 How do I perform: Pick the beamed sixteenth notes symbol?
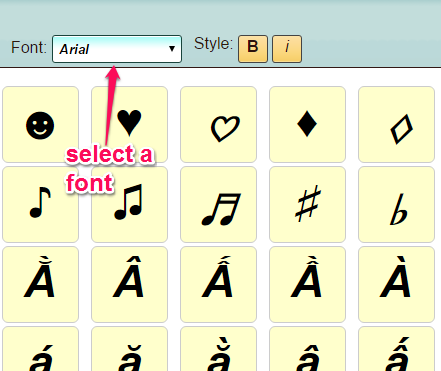[218, 205]
